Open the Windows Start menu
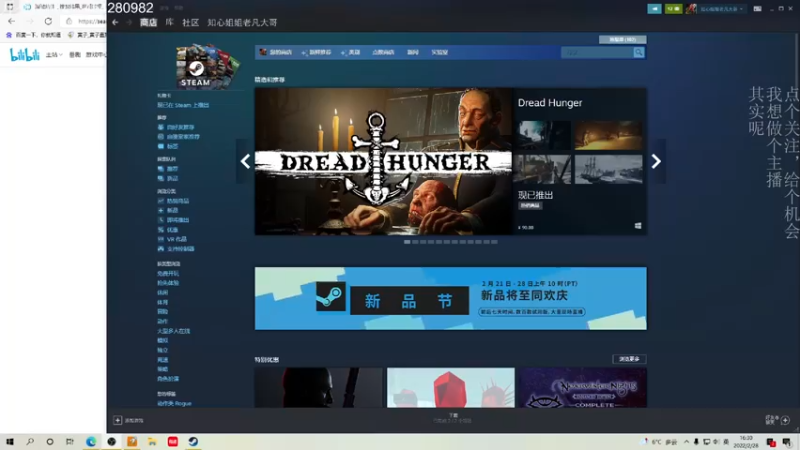Viewport: 800px width, 450px height. coord(10,442)
